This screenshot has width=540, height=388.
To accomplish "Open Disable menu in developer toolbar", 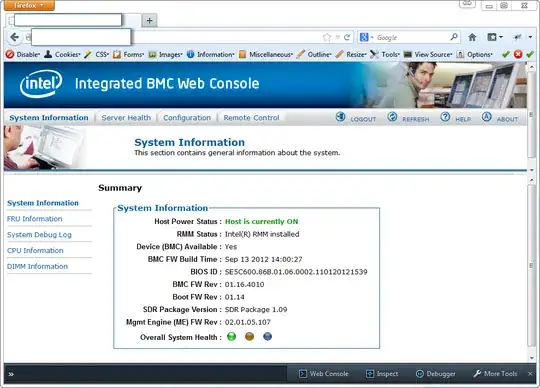I will coord(23,54).
